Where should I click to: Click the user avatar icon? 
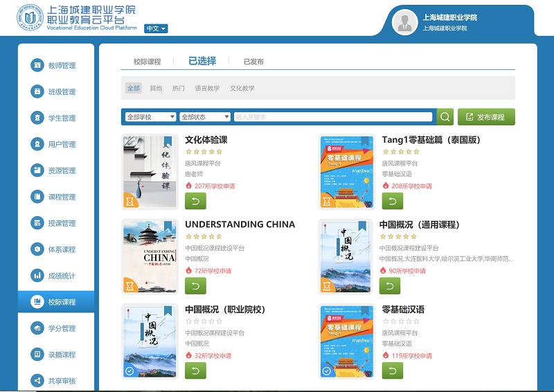pos(405,22)
